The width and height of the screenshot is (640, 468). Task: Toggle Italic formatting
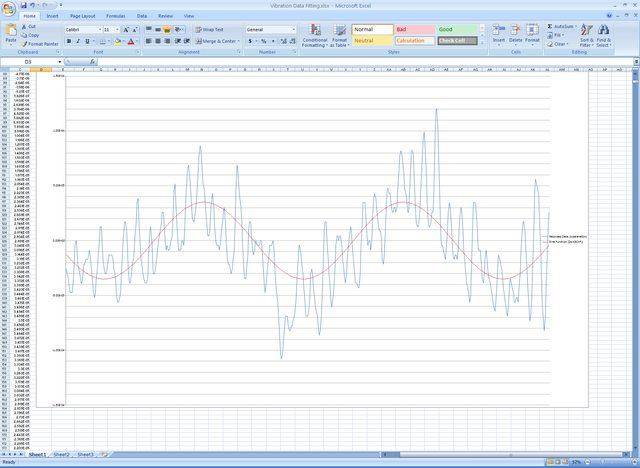[79, 42]
